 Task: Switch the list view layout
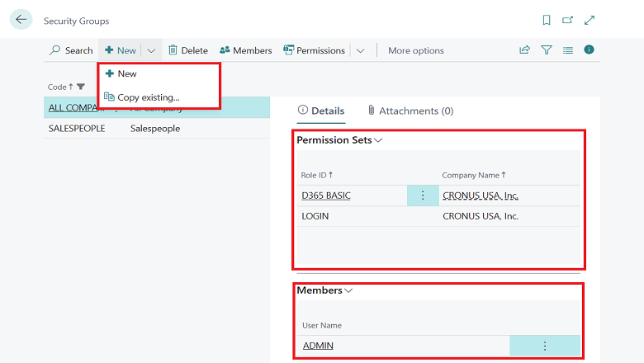568,50
